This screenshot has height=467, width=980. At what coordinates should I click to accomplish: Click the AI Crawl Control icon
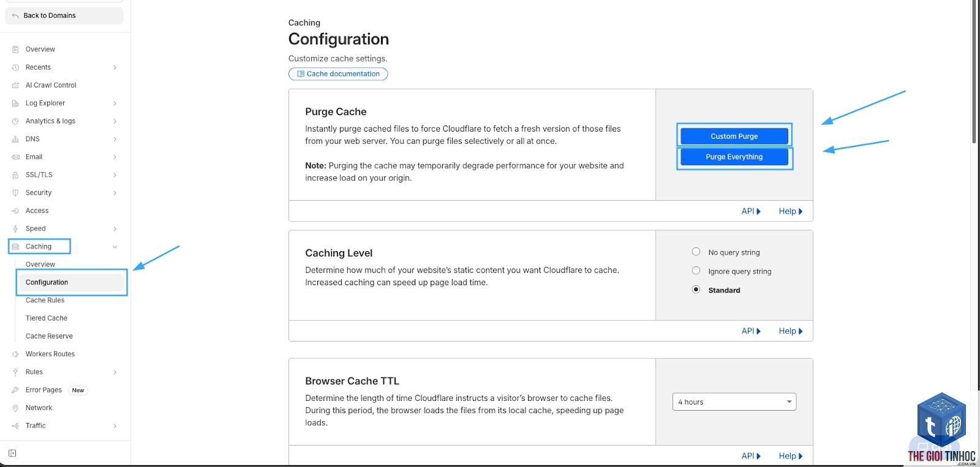15,85
